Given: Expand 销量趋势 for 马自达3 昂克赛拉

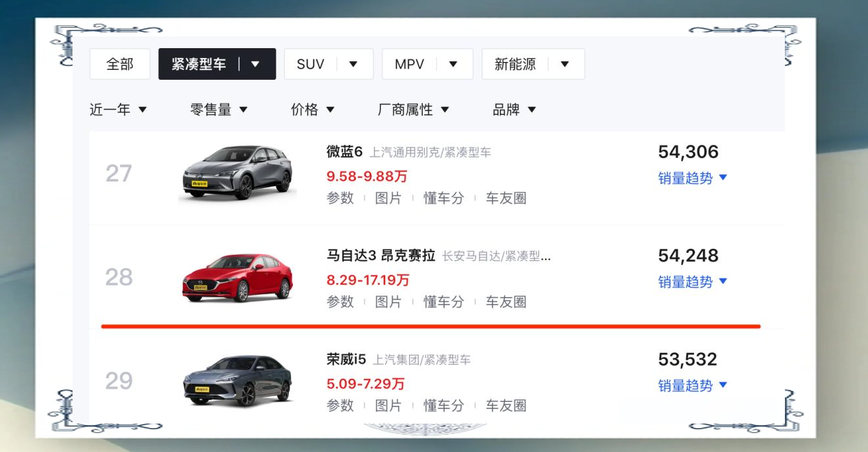Looking at the screenshot, I should click(692, 282).
